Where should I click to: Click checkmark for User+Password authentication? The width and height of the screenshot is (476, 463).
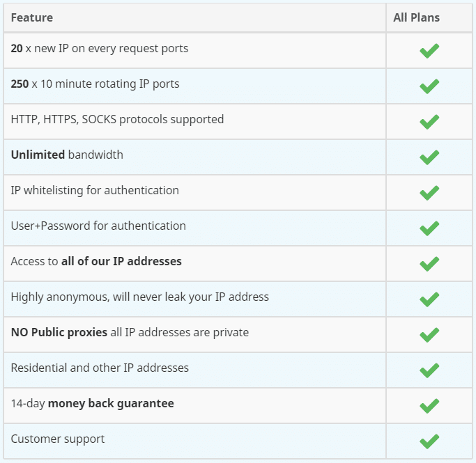(x=429, y=228)
